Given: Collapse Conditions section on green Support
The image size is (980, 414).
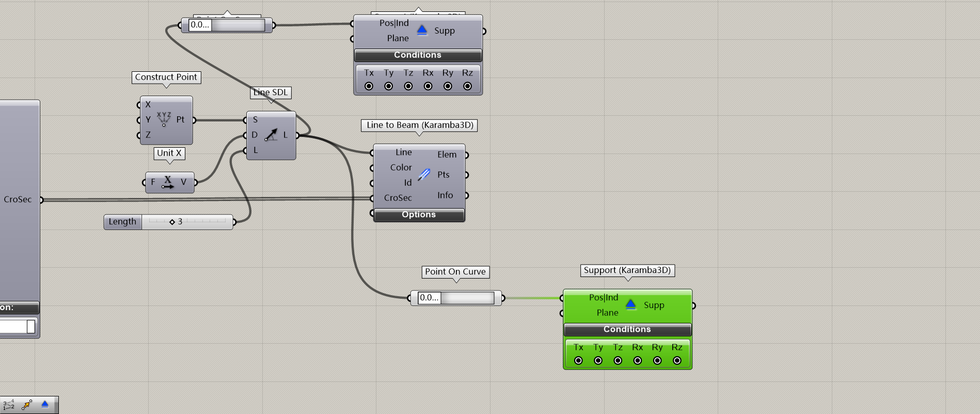Looking at the screenshot, I should point(627,329).
